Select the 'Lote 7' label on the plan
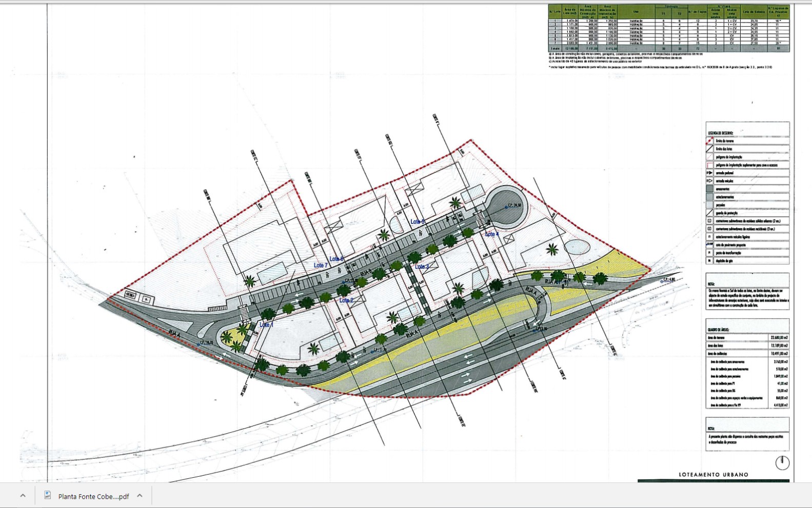 point(320,265)
